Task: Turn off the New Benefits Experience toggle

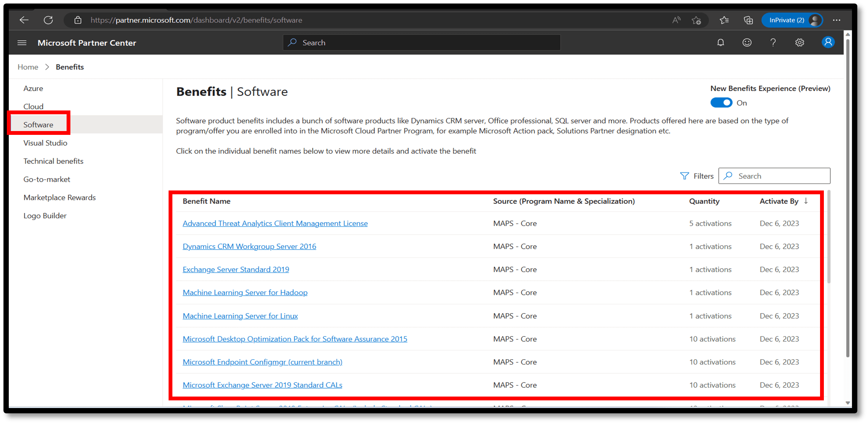Action: [x=721, y=102]
